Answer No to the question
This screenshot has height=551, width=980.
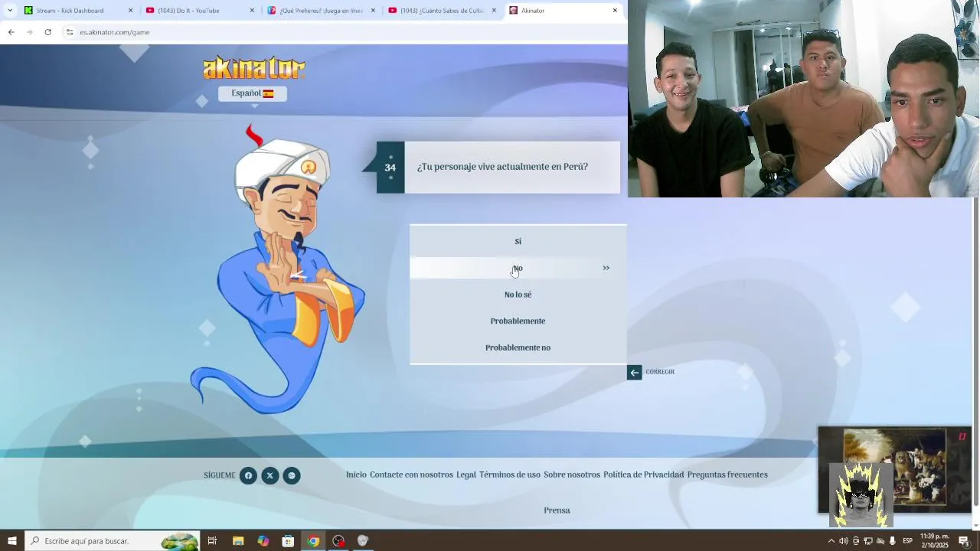point(518,268)
